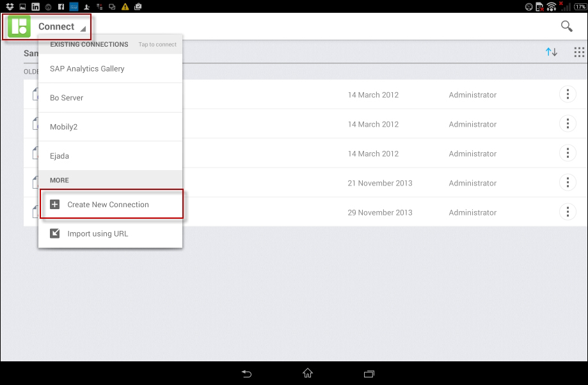Connect to SAP Analytics Gallery
The image size is (588, 385).
[87, 68]
